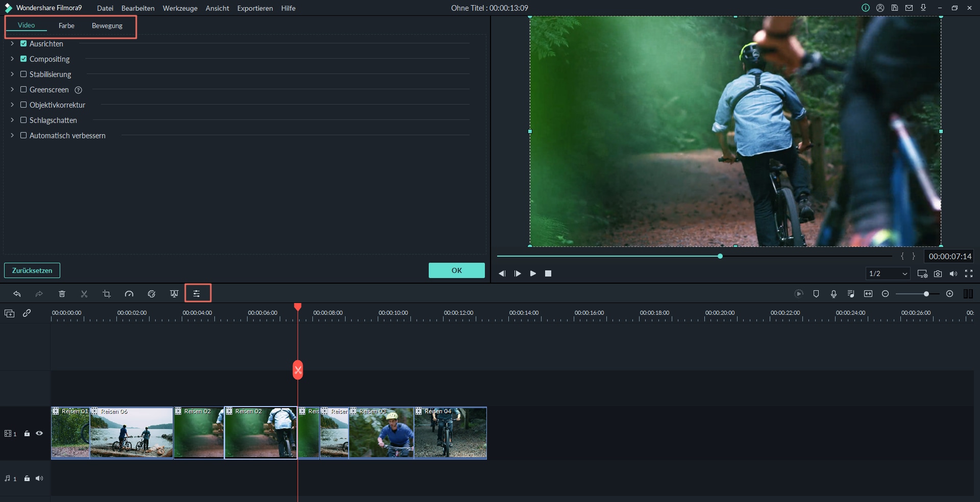The height and width of the screenshot is (502, 980).
Task: Click the preview progress slider handle
Action: pos(720,256)
